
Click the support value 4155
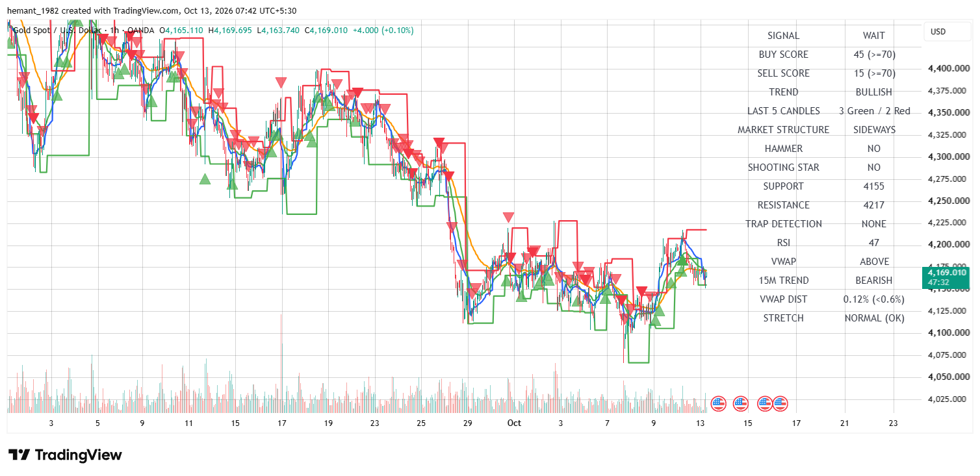click(874, 186)
